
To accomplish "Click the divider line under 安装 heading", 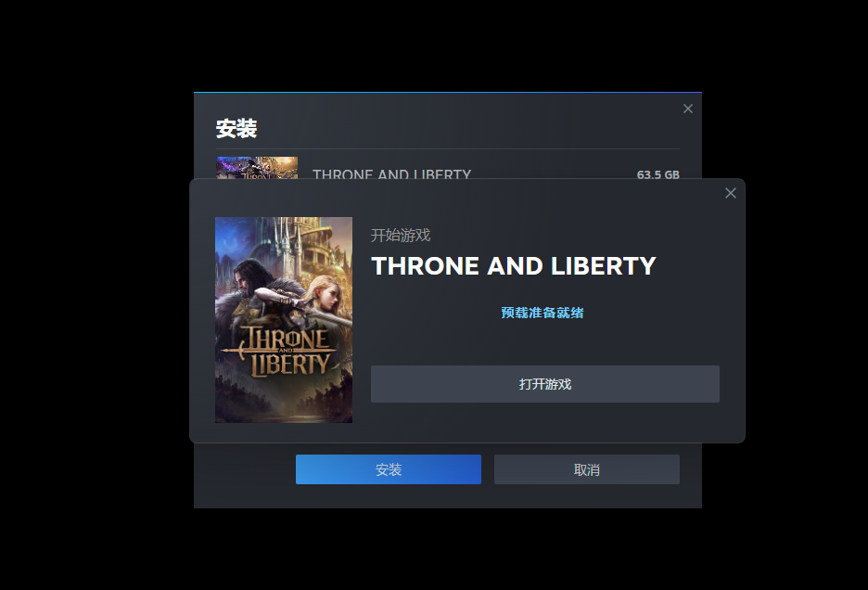I will pyautogui.click(x=448, y=148).
